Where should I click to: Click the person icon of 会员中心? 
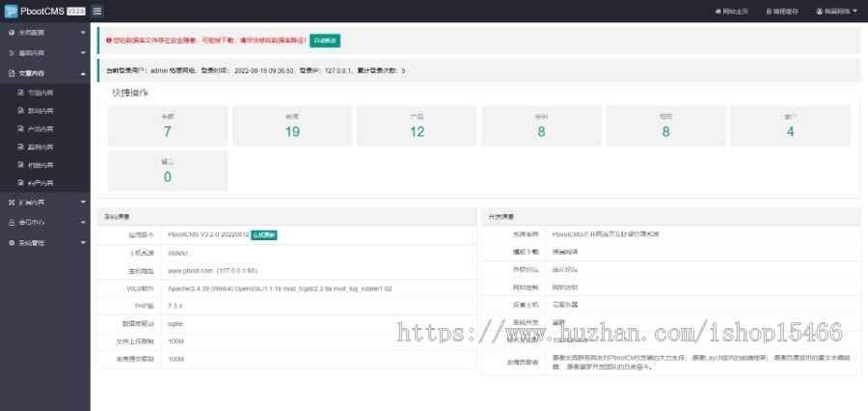pyautogui.click(x=12, y=222)
